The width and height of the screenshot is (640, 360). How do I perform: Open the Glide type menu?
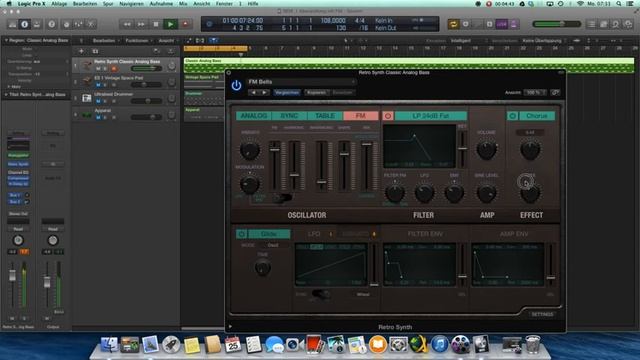(x=269, y=234)
